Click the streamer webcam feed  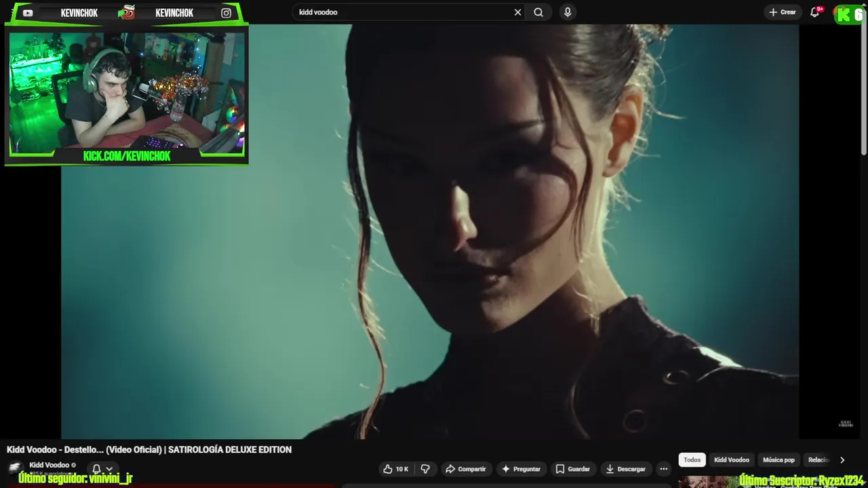(x=127, y=91)
